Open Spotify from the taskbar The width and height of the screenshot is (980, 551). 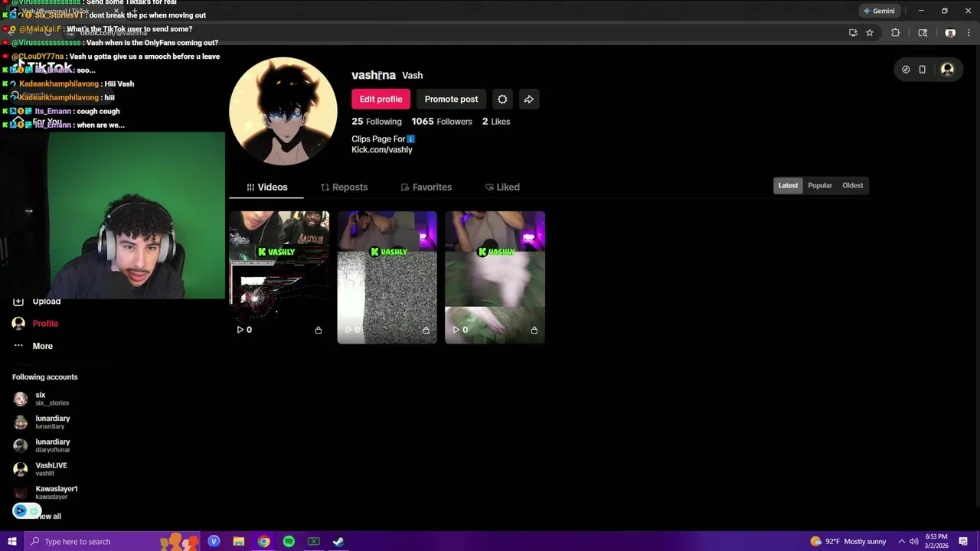(289, 542)
